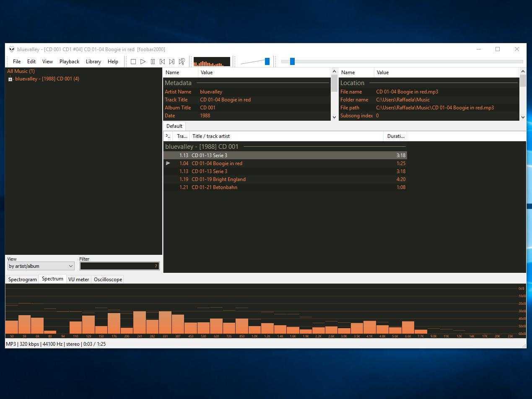Image resolution: width=532 pixels, height=399 pixels.
Task: Select the track CD 01-19 Bright England
Action: pyautogui.click(x=218, y=179)
